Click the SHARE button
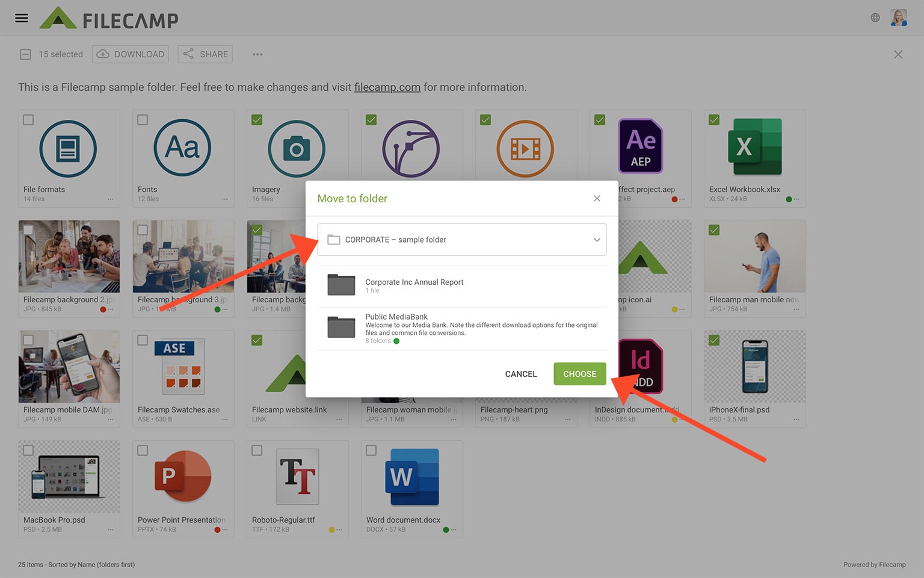924x578 pixels. pyautogui.click(x=206, y=54)
